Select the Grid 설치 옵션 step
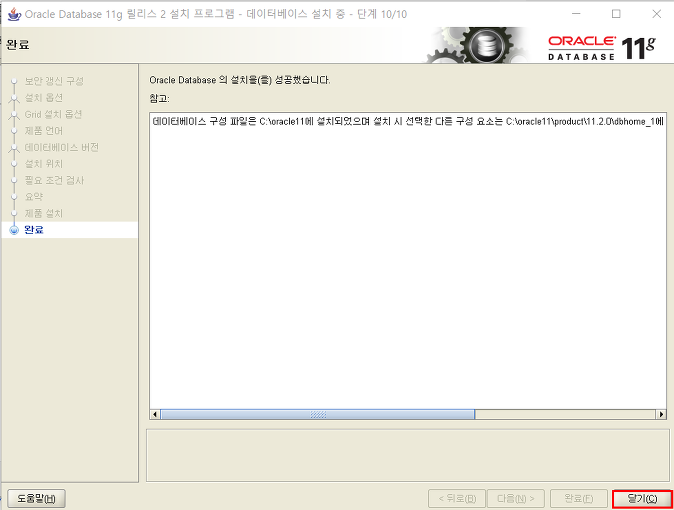The image size is (674, 510). pos(53,114)
